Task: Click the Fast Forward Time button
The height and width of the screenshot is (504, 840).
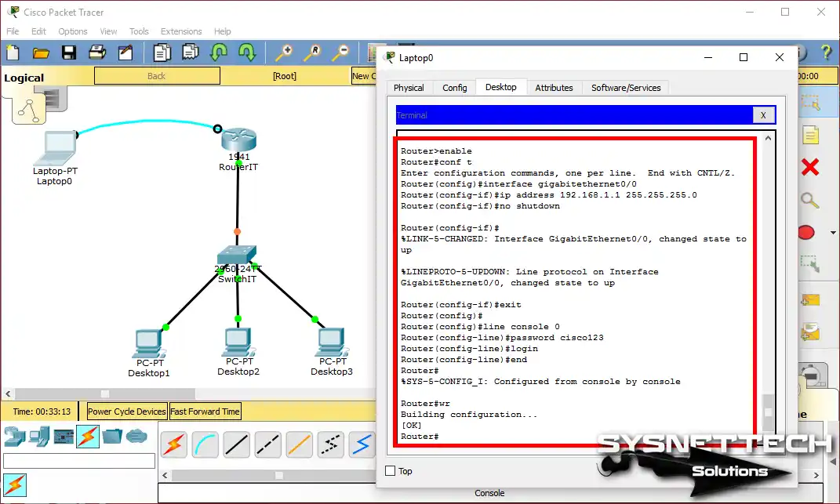Action: 205,412
